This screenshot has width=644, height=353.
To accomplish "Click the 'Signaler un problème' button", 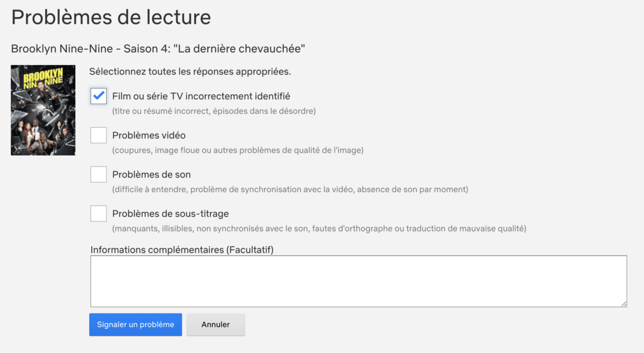I will pyautogui.click(x=135, y=325).
